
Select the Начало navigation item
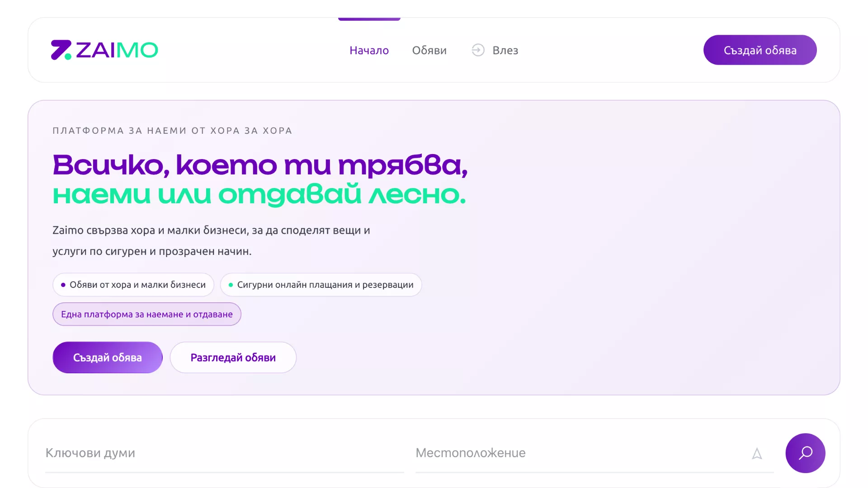[369, 50]
